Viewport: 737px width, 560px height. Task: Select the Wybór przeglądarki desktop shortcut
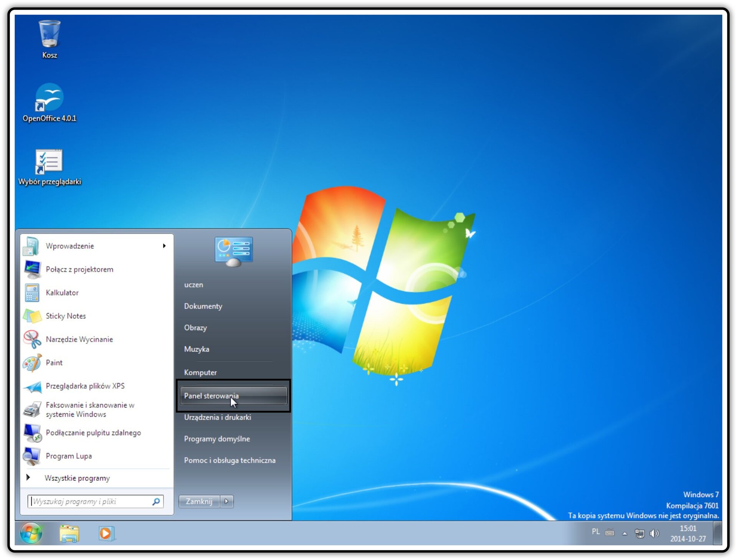pos(50,167)
